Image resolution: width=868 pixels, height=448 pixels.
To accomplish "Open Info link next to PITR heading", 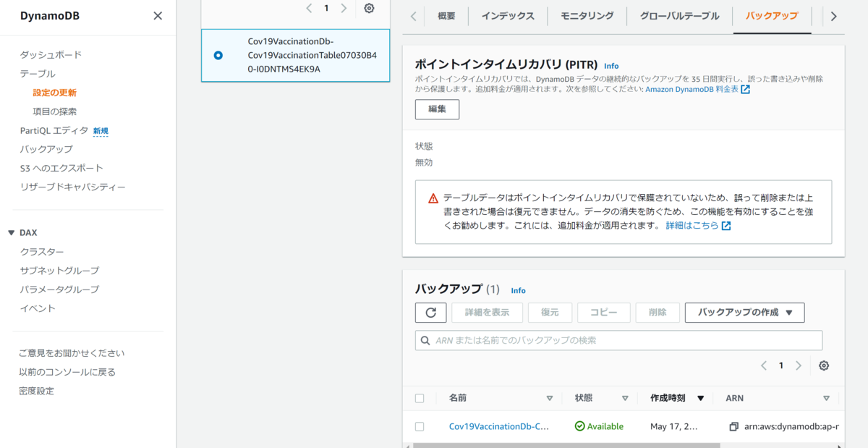I will (611, 66).
